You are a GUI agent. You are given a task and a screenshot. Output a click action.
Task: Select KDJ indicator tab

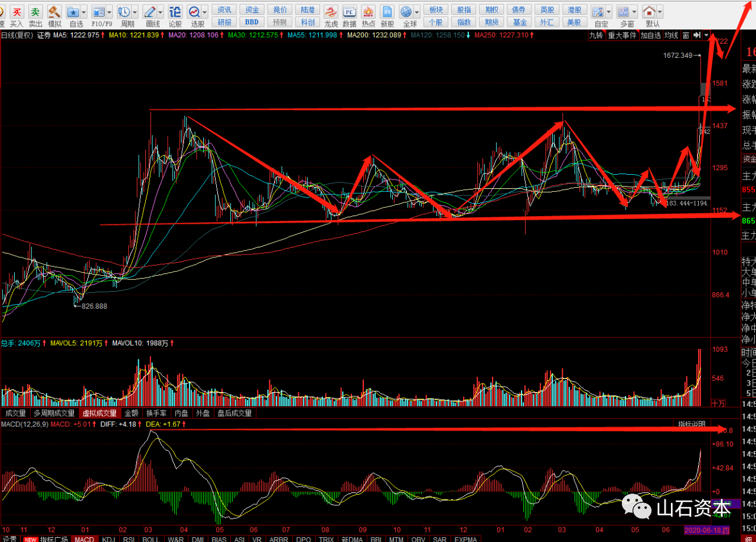pyautogui.click(x=108, y=538)
